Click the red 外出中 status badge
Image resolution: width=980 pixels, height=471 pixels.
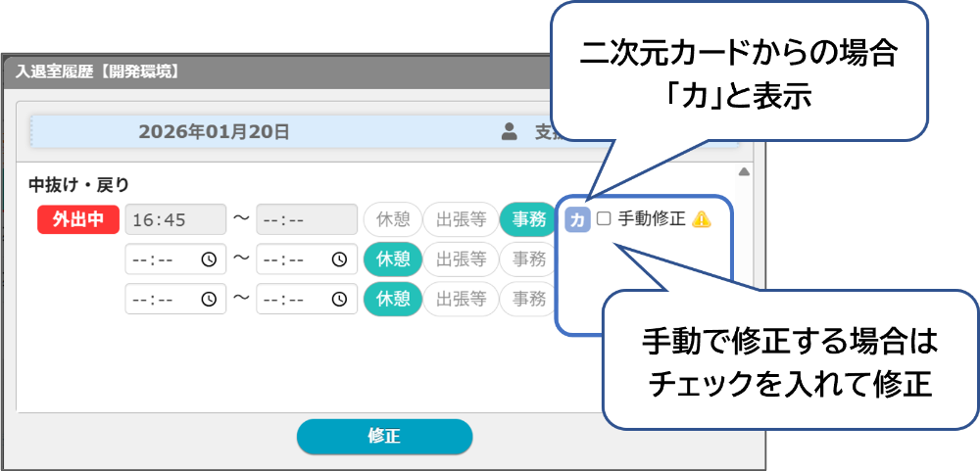[x=77, y=219]
